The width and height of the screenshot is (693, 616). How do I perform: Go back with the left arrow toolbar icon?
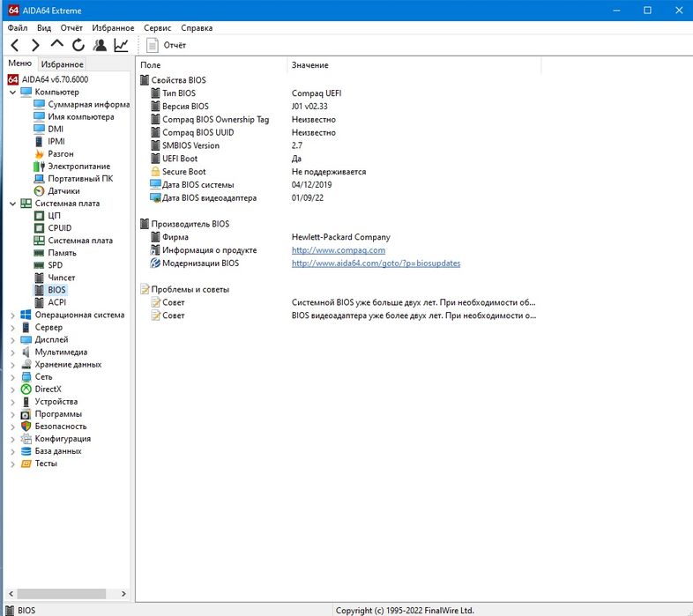[15, 45]
